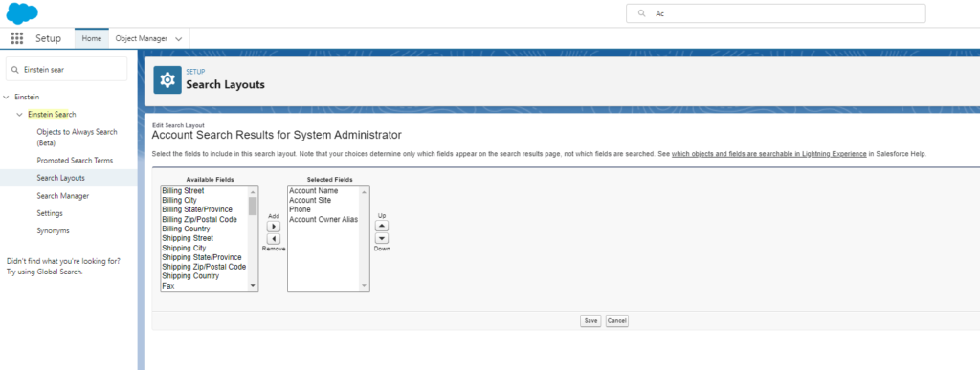Click the Cancel button
The image size is (980, 370).
coord(617,320)
